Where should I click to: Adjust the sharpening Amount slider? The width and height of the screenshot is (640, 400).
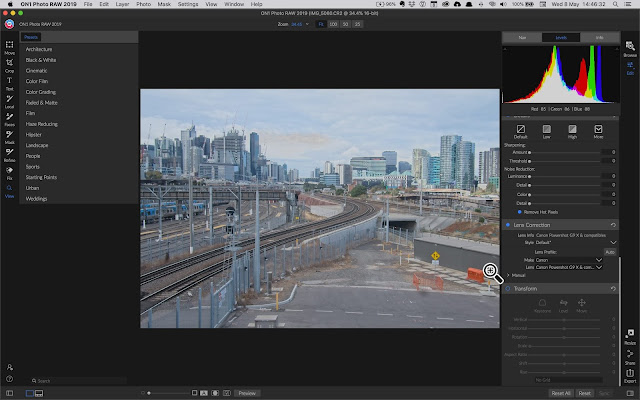coord(530,151)
